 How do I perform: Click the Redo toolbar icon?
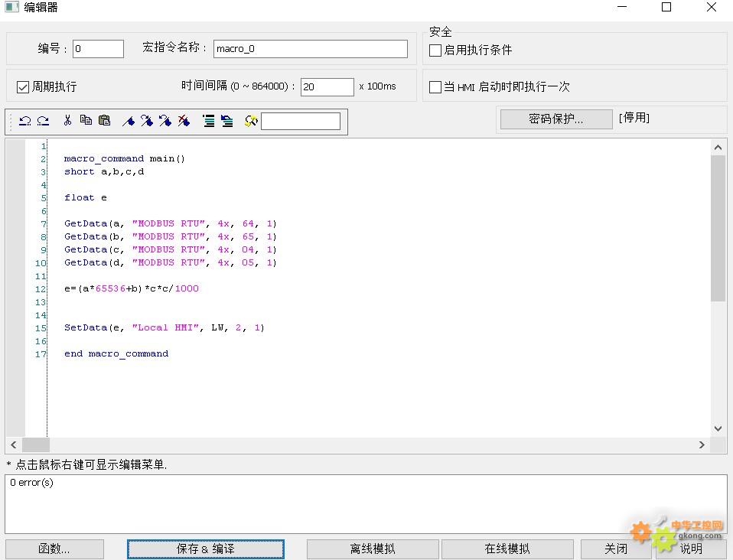[43, 121]
